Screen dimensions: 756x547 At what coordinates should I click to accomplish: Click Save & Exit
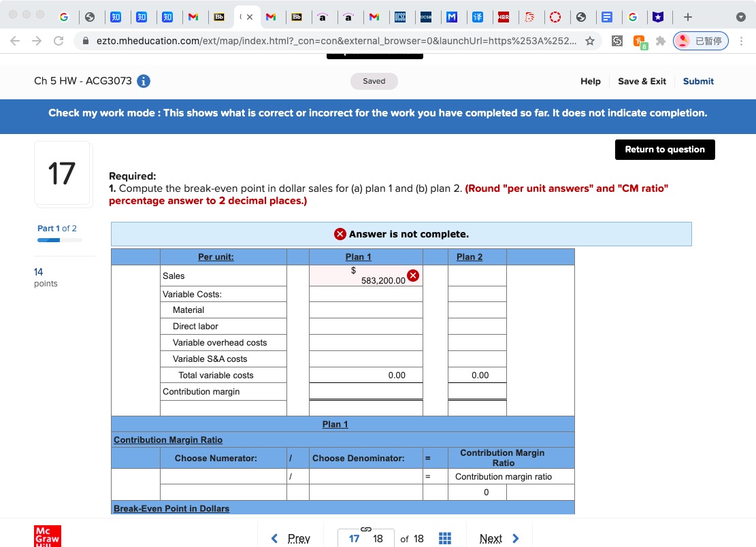[x=642, y=81]
